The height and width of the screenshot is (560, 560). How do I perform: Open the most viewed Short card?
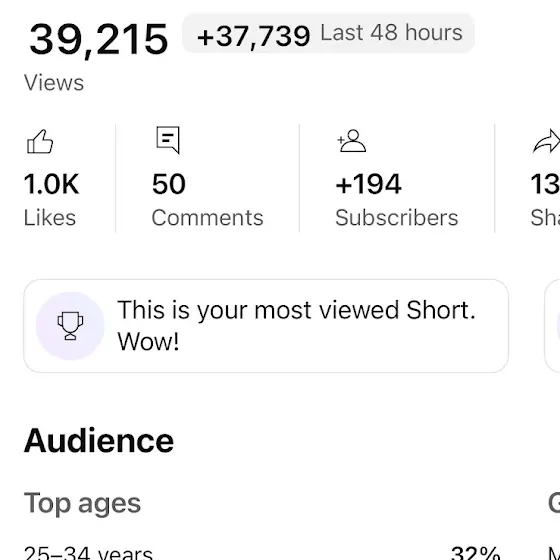pos(266,326)
